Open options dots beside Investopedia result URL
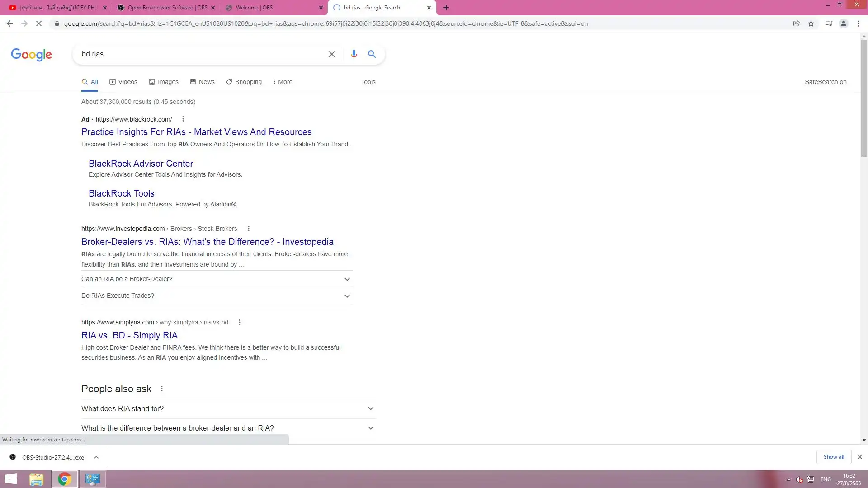868x488 pixels. [x=248, y=229]
